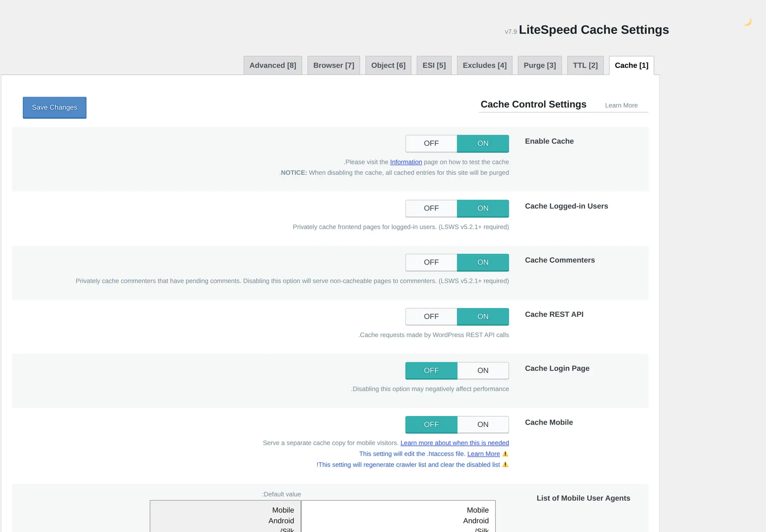
Task: Set Cache Logged-in Users to ON
Action: coord(483,208)
